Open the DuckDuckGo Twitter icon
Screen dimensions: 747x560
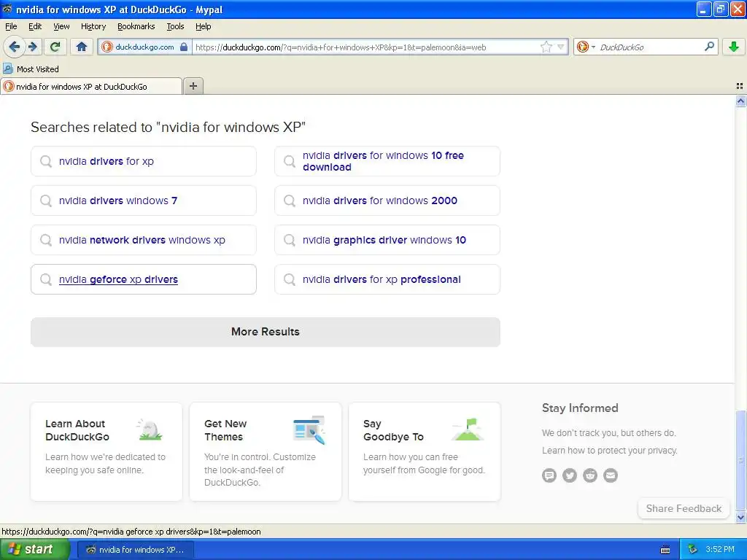[569, 475]
